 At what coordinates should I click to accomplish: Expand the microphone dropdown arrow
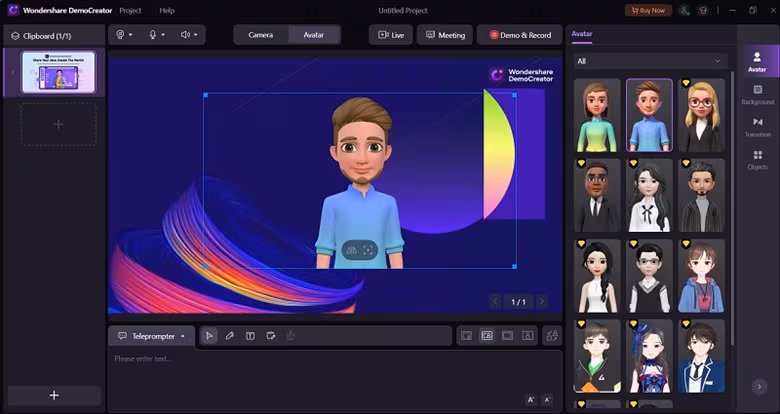click(163, 35)
